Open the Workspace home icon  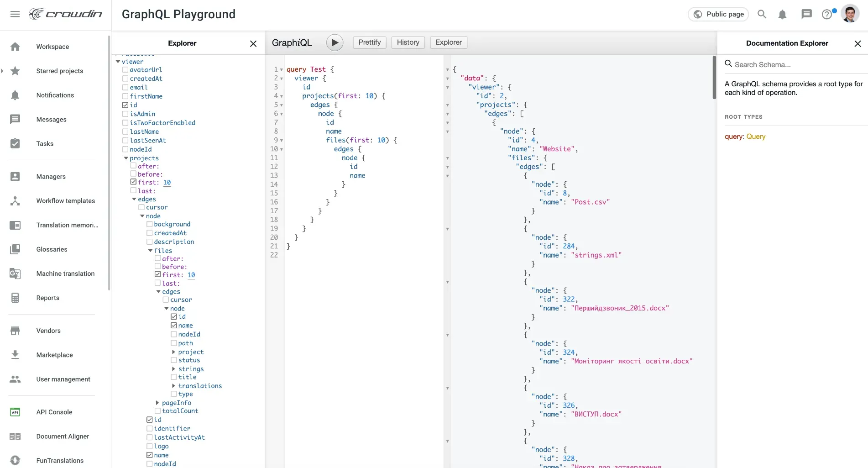pos(15,46)
